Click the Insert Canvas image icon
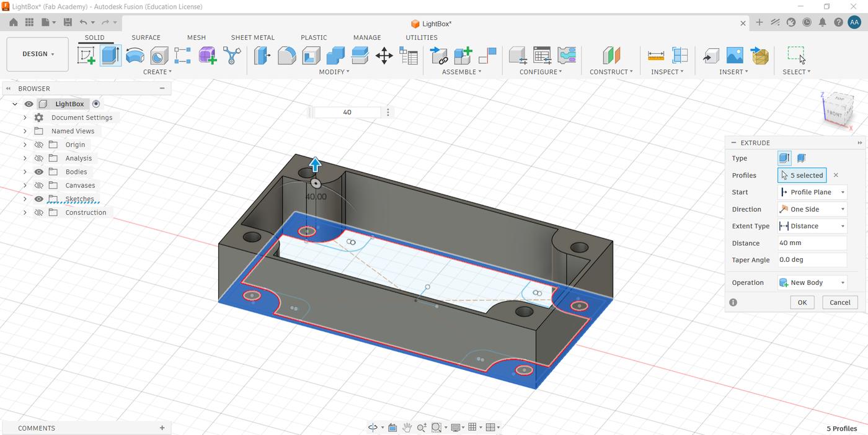868x435 pixels. point(735,55)
